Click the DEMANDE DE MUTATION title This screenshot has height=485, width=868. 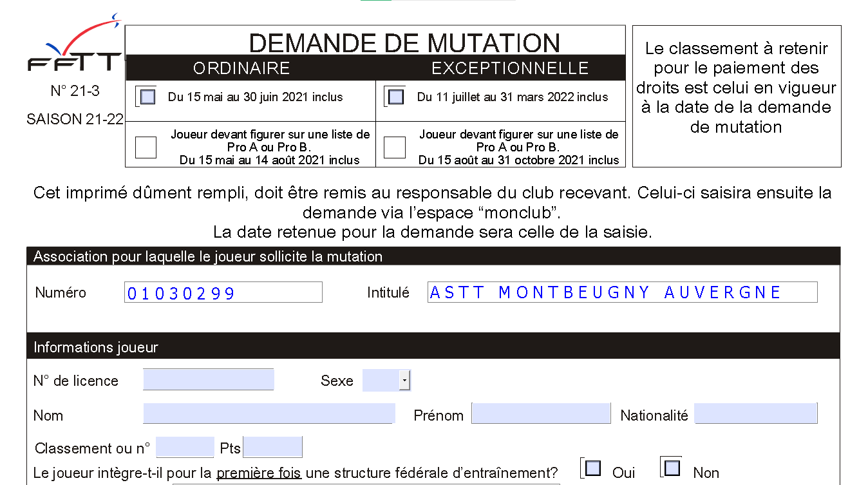coord(404,43)
